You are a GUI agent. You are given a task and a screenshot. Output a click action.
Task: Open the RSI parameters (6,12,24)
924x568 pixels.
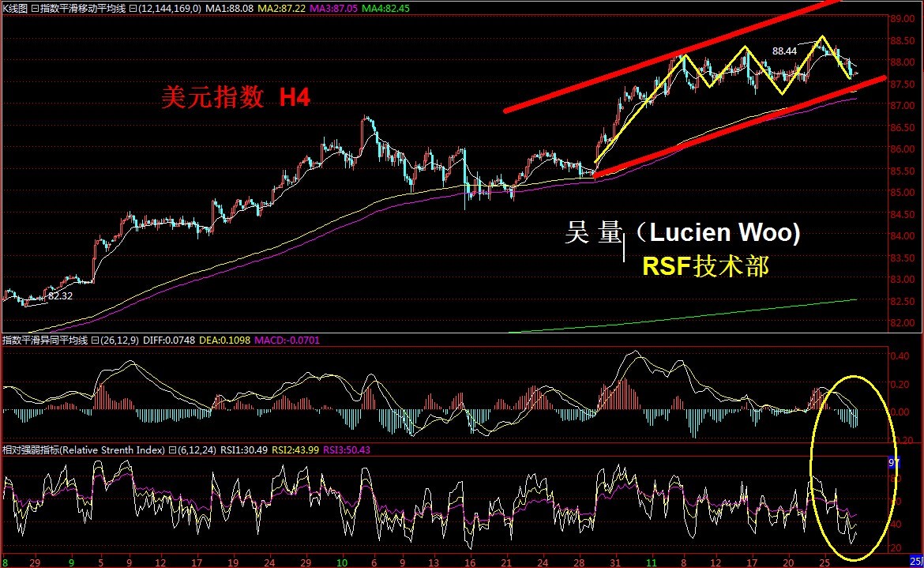pos(199,450)
